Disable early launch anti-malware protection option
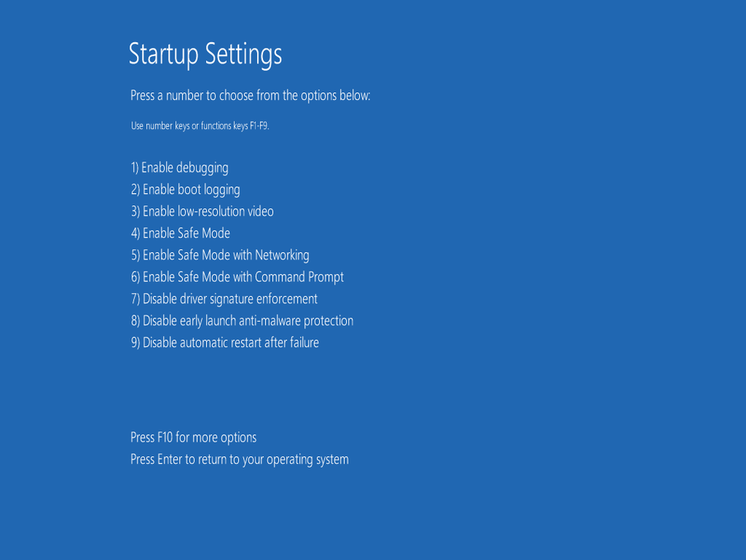The height and width of the screenshot is (560, 746). pyautogui.click(x=241, y=321)
